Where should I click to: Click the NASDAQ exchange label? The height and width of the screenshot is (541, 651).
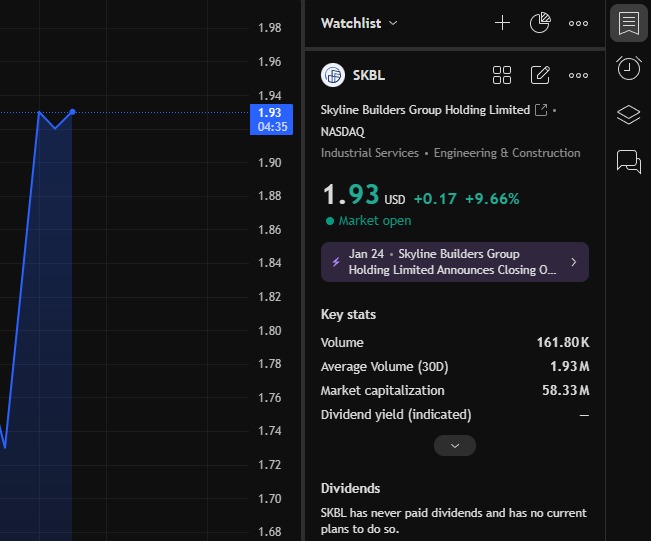click(343, 132)
